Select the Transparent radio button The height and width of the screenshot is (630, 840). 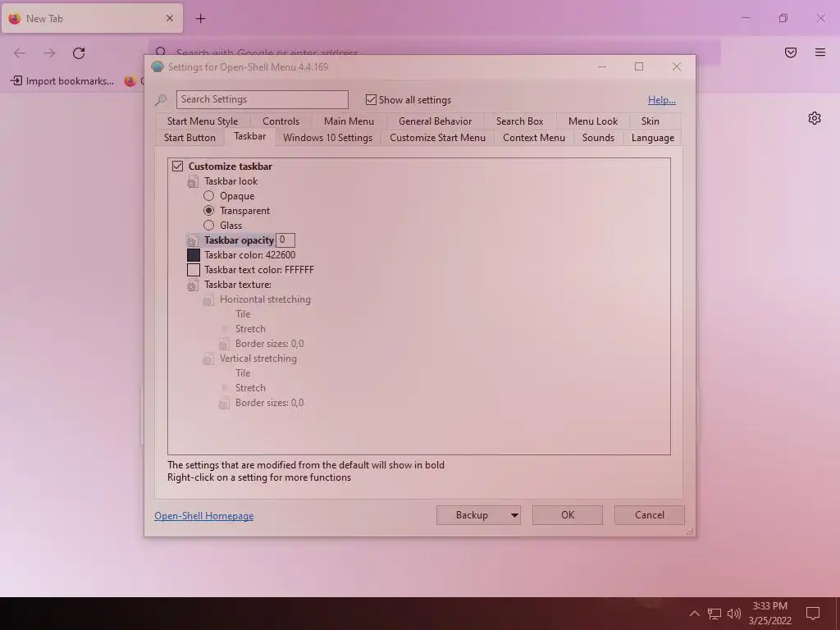209,211
